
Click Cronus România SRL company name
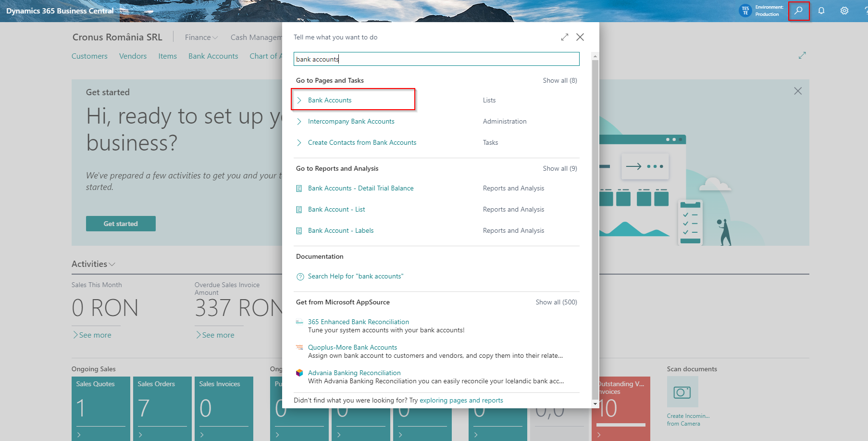coord(117,37)
